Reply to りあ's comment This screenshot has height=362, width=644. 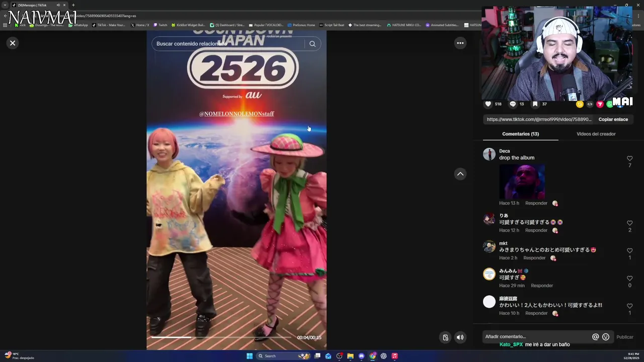click(x=536, y=230)
